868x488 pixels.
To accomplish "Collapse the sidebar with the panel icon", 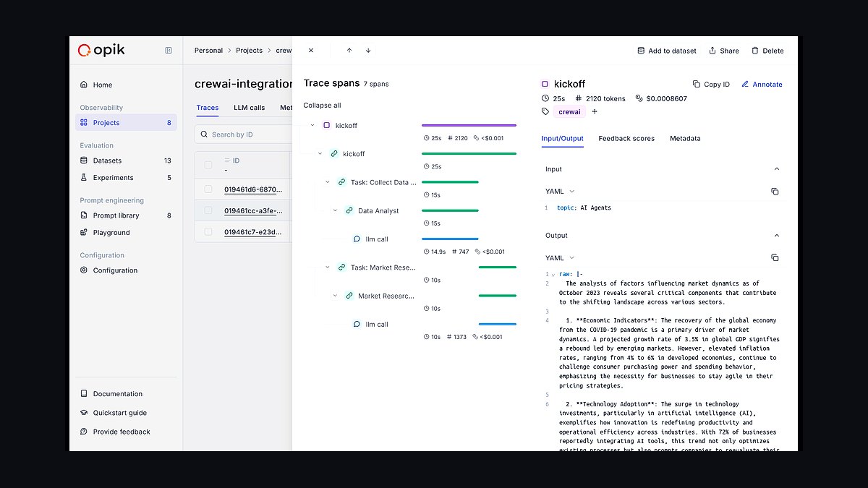I will (169, 51).
